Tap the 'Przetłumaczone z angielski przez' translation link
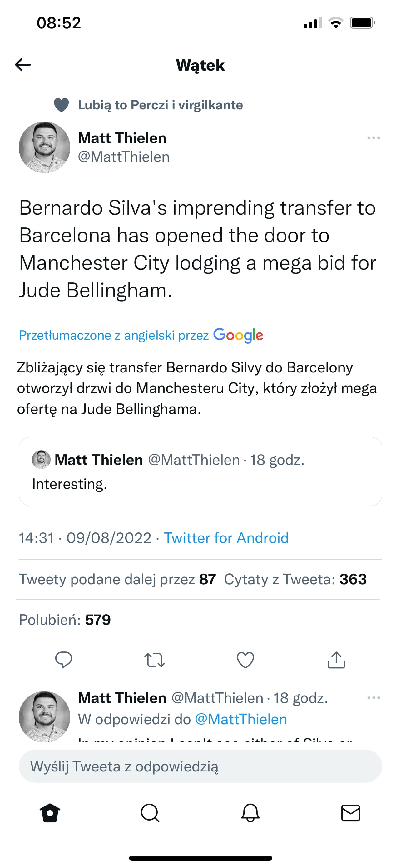This screenshot has height=868, width=401. [114, 335]
